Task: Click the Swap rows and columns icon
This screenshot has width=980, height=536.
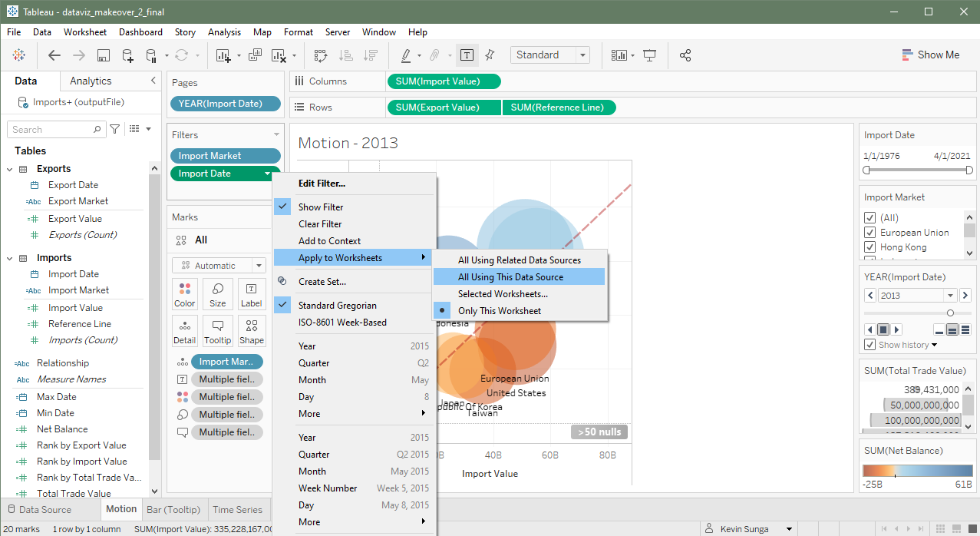Action: (x=321, y=55)
